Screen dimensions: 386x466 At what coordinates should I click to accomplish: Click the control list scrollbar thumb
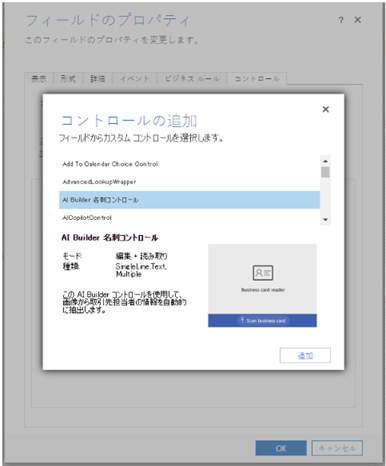(325, 172)
